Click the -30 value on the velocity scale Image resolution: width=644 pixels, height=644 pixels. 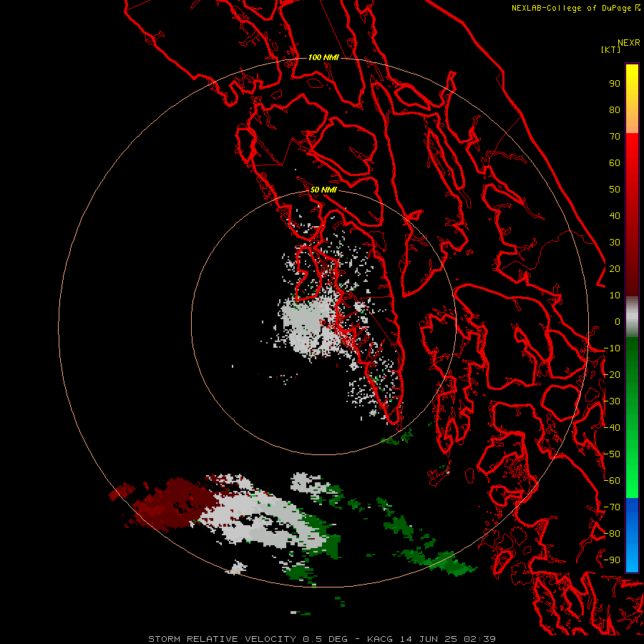(x=612, y=401)
